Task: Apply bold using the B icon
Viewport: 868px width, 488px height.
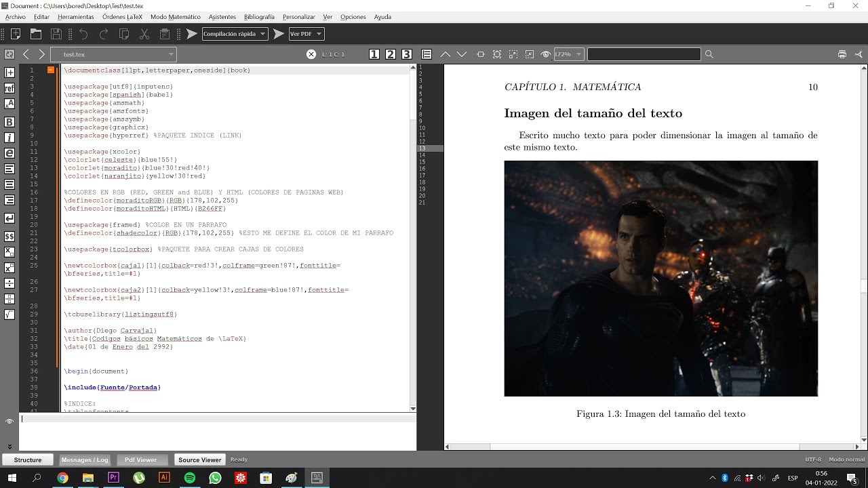Action: click(x=9, y=122)
